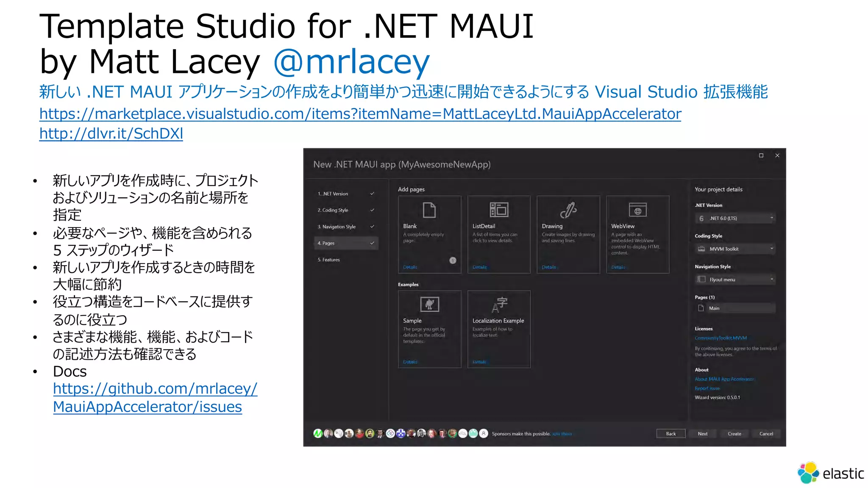This screenshot has height=488, width=868.
Task: Open the CommunityToolkit.MVVM license link
Action: coord(721,338)
